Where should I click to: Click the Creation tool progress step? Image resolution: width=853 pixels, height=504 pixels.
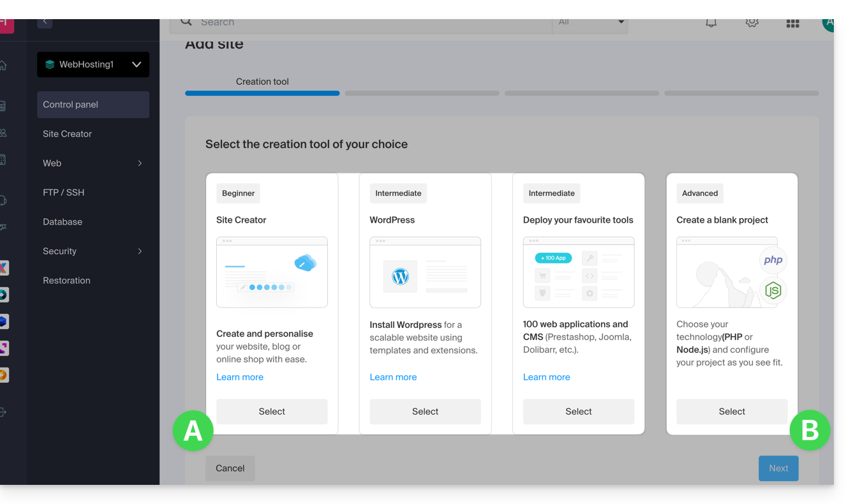pyautogui.click(x=262, y=82)
